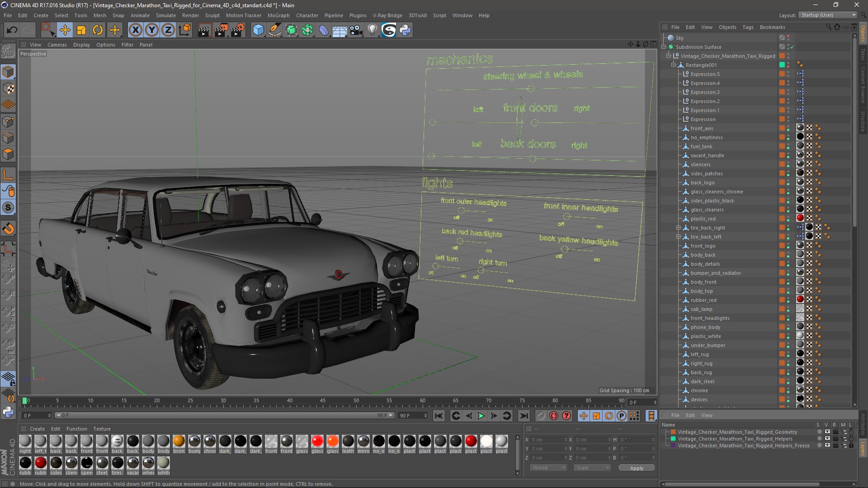Click the Record Active Objects button
The width and height of the screenshot is (868, 488).
[x=541, y=416]
